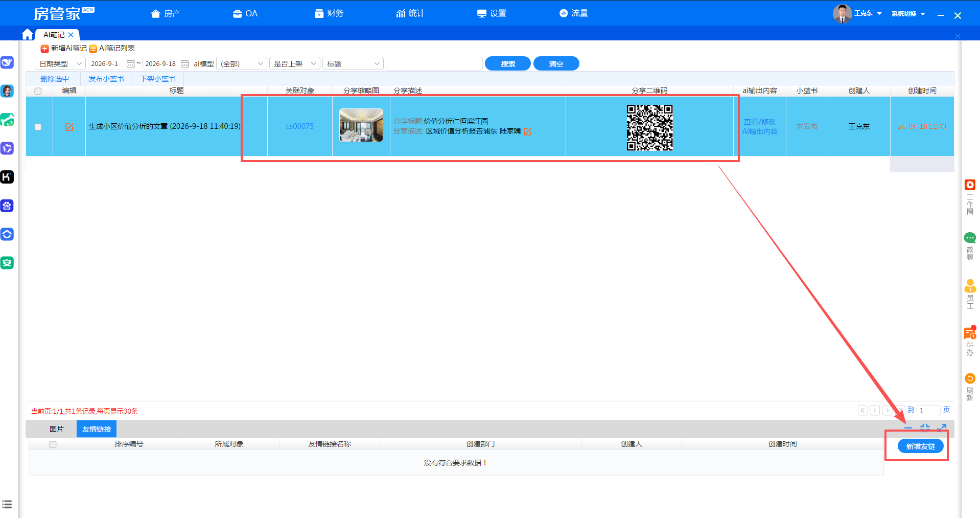
Task: Click the 新增友链 button
Action: click(921, 446)
